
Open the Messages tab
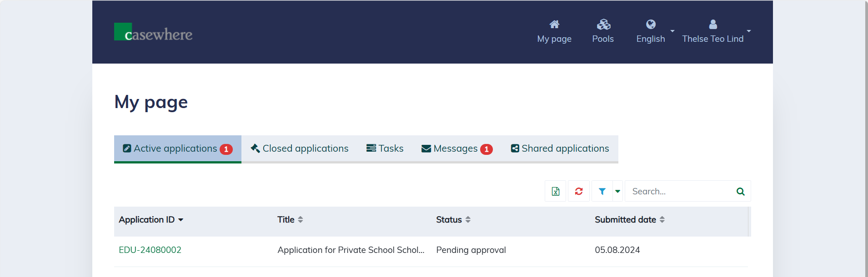(x=457, y=148)
